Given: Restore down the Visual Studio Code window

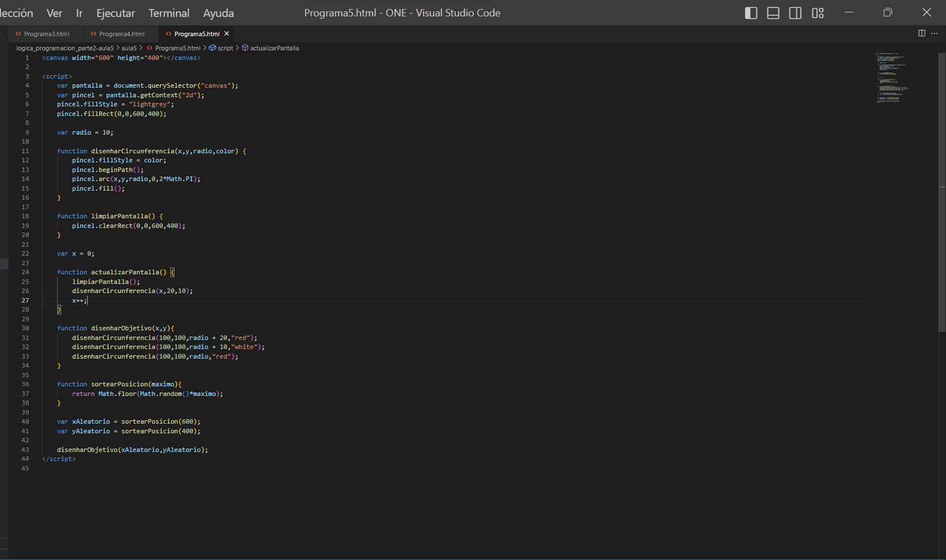Looking at the screenshot, I should (x=888, y=12).
